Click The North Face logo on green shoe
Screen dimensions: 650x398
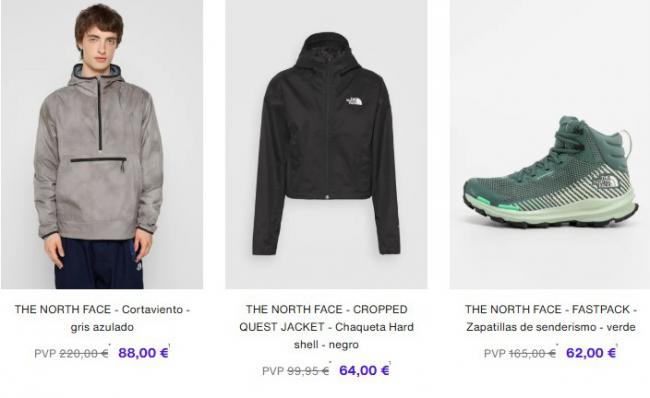click(x=603, y=182)
